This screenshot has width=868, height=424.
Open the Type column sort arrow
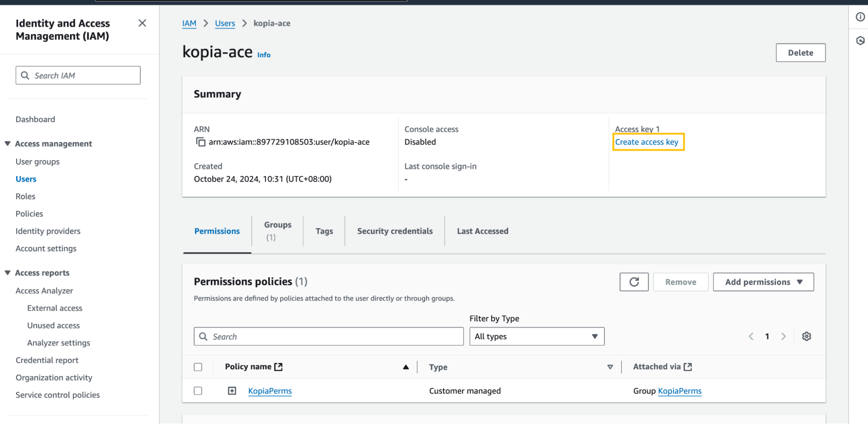610,367
